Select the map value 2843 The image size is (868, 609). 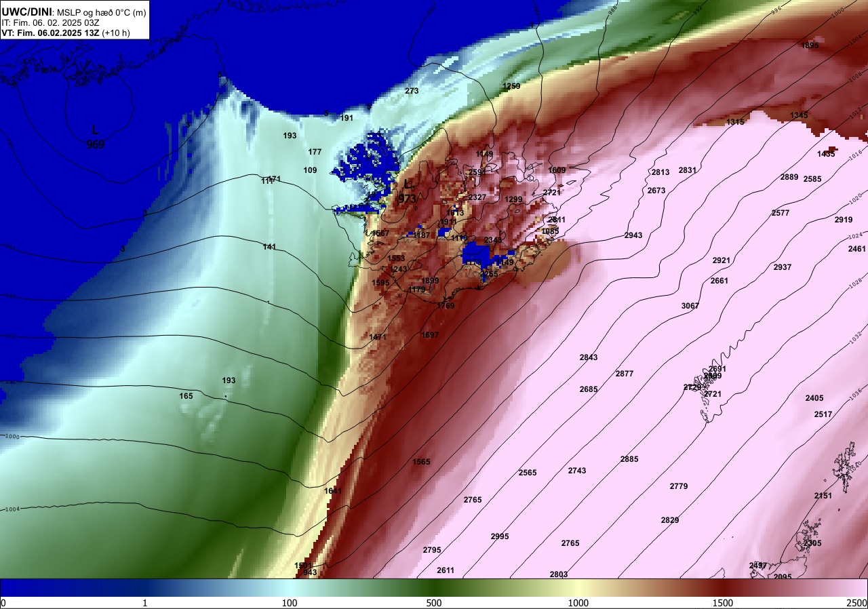click(x=589, y=357)
